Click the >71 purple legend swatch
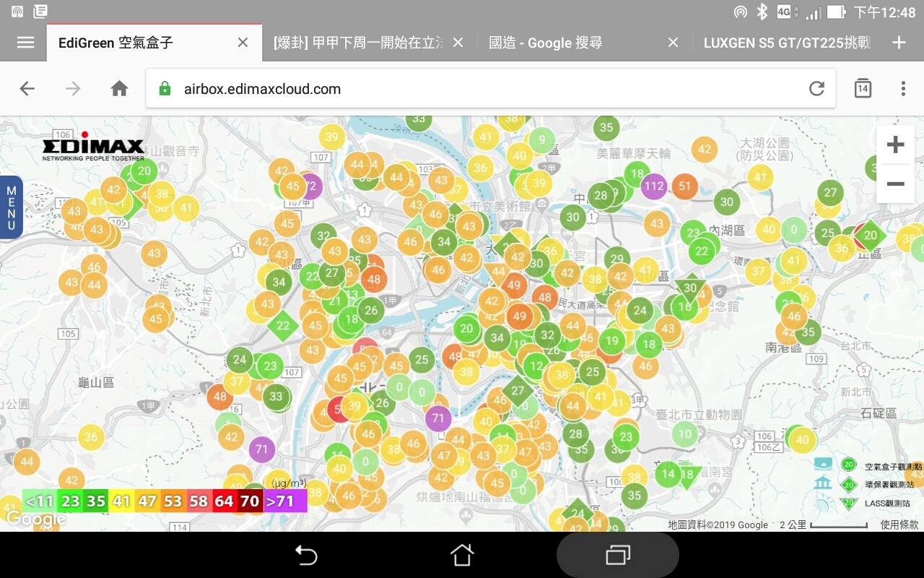The image size is (924, 578). [285, 501]
